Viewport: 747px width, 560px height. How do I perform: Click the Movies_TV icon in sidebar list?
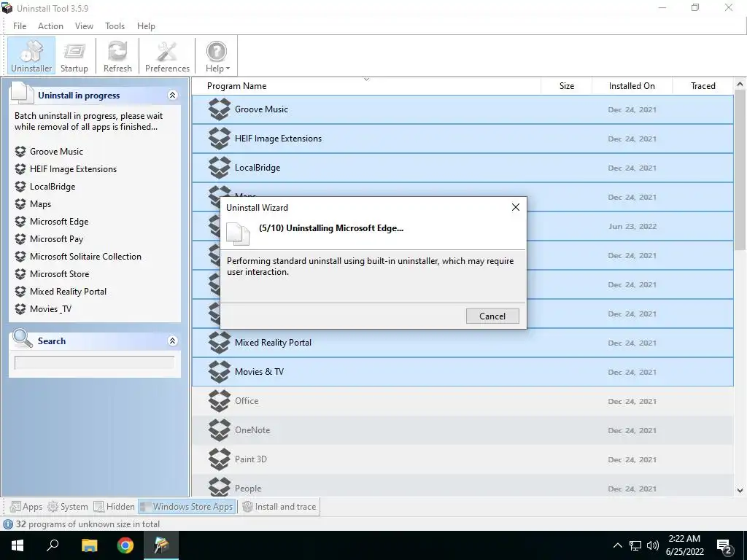point(20,309)
